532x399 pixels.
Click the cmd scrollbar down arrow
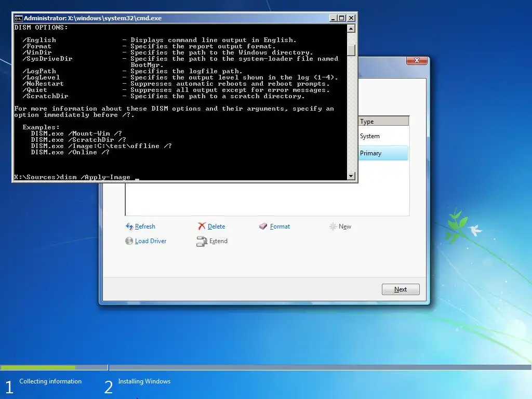(x=351, y=176)
